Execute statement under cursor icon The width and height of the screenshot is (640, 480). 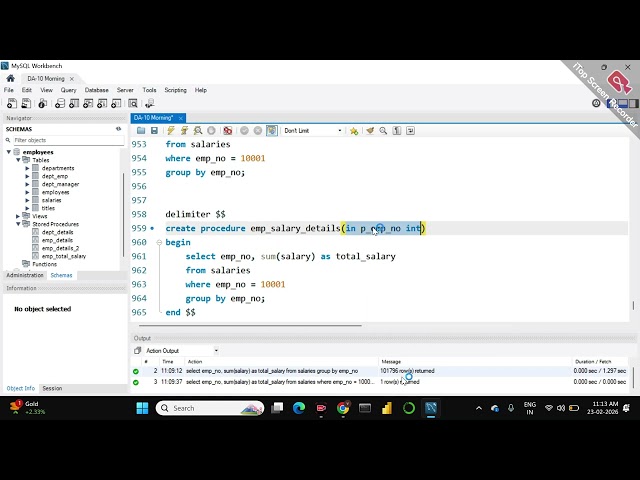pyautogui.click(x=184, y=131)
